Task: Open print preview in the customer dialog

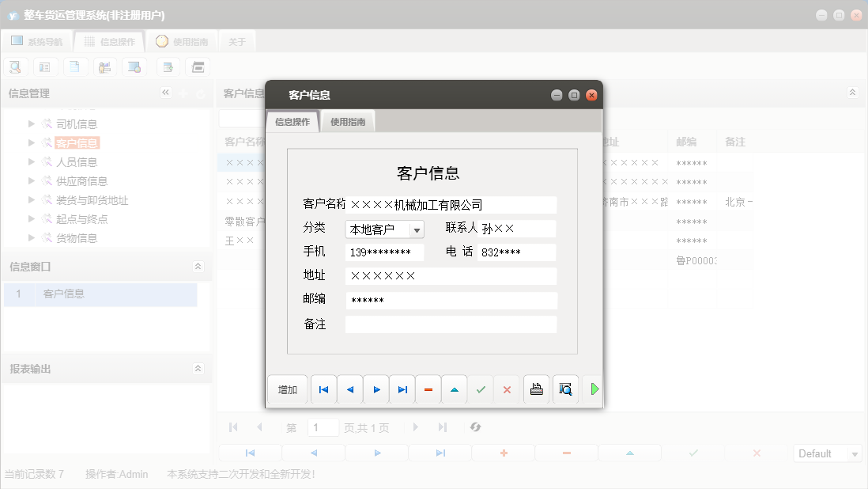Action: [565, 389]
